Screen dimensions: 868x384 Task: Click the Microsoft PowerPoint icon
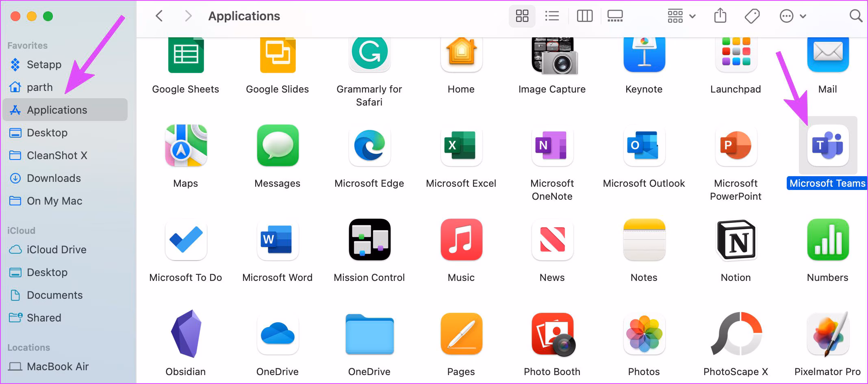(x=736, y=145)
